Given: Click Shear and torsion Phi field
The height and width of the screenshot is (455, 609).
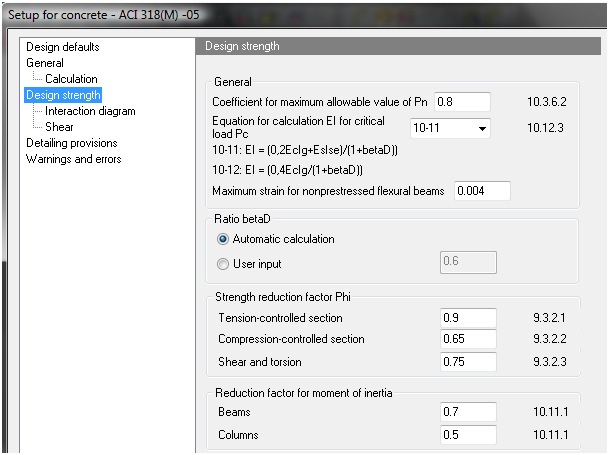Looking at the screenshot, I should [x=468, y=362].
